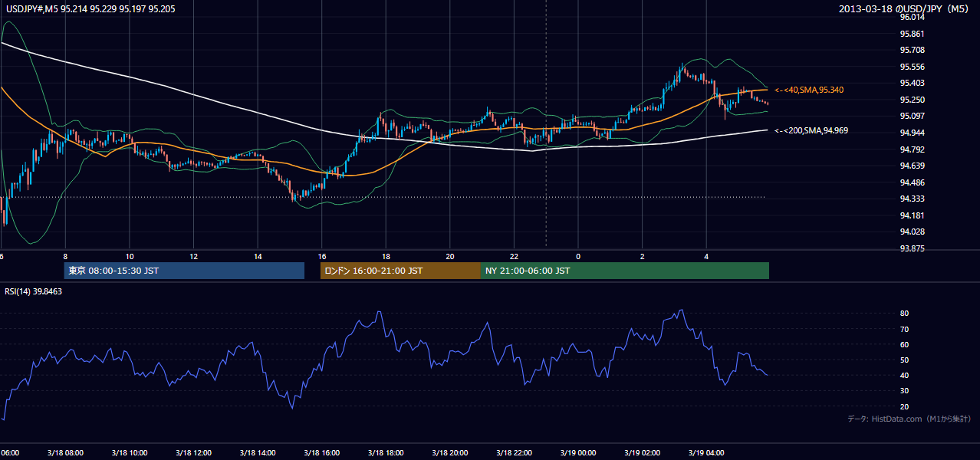Image resolution: width=980 pixels, height=460 pixels.
Task: Click the 3/19 00:00 date label
Action: tap(578, 453)
